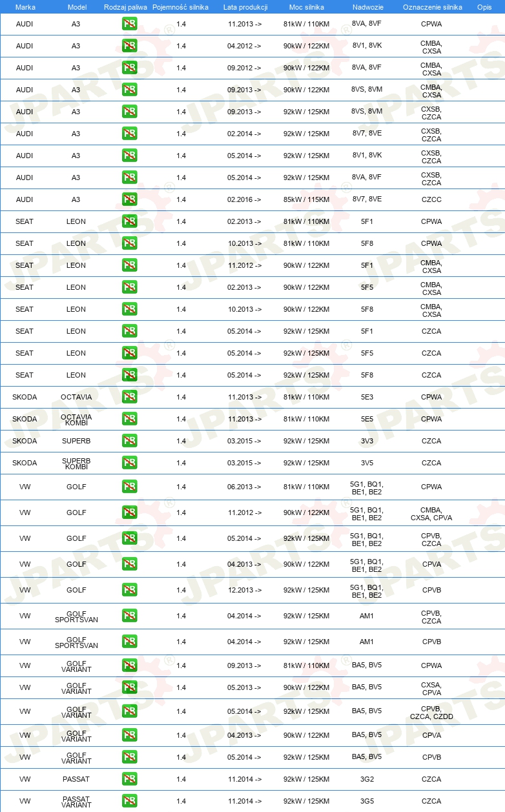The image size is (505, 812).
Task: Select the CZCC engine code cell
Action: (431, 199)
